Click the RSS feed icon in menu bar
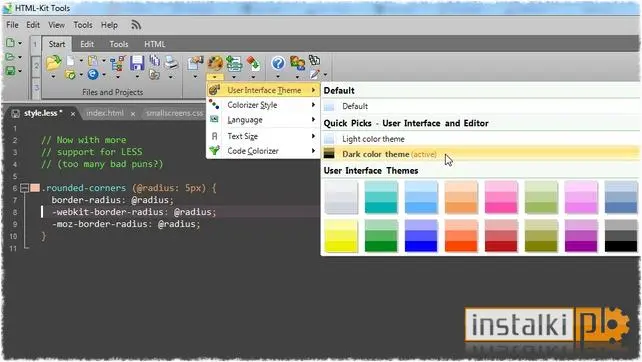Image resolution: width=642 pixels, height=362 pixels. [136, 25]
